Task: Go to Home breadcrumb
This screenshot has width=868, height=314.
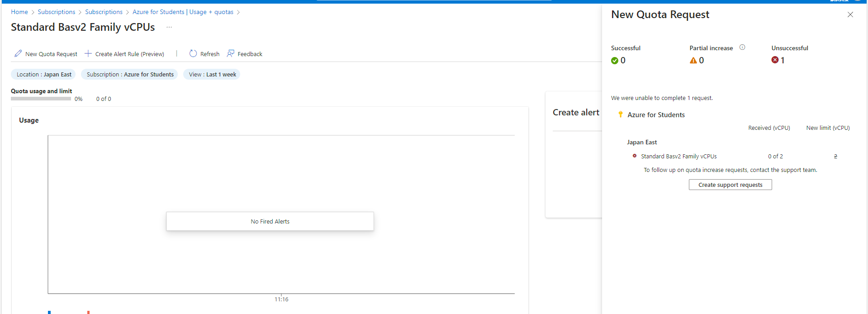Action: 19,12
